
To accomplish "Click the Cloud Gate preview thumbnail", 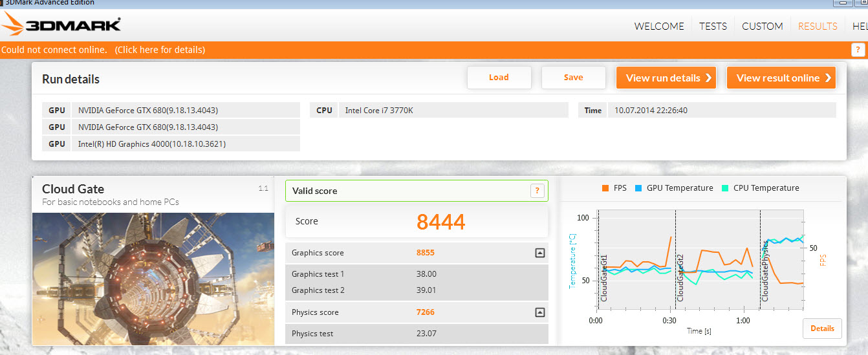I will point(153,279).
